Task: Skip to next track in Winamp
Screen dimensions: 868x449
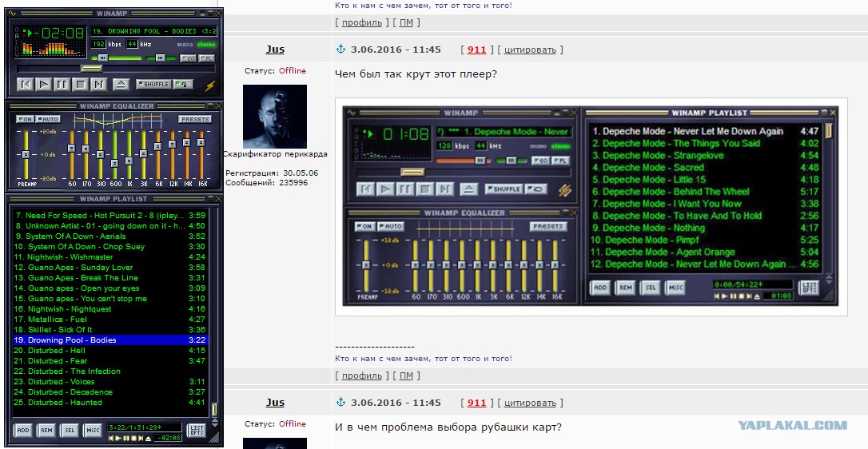Action: [99, 84]
